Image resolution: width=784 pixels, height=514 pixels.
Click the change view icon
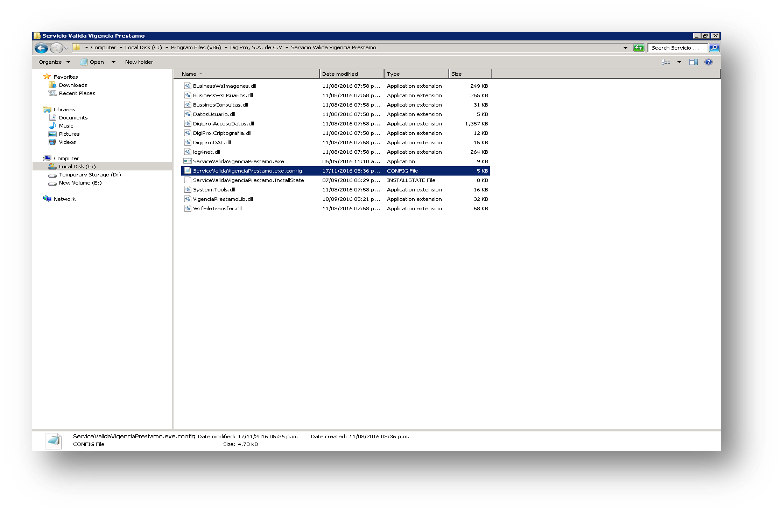pyautogui.click(x=665, y=62)
